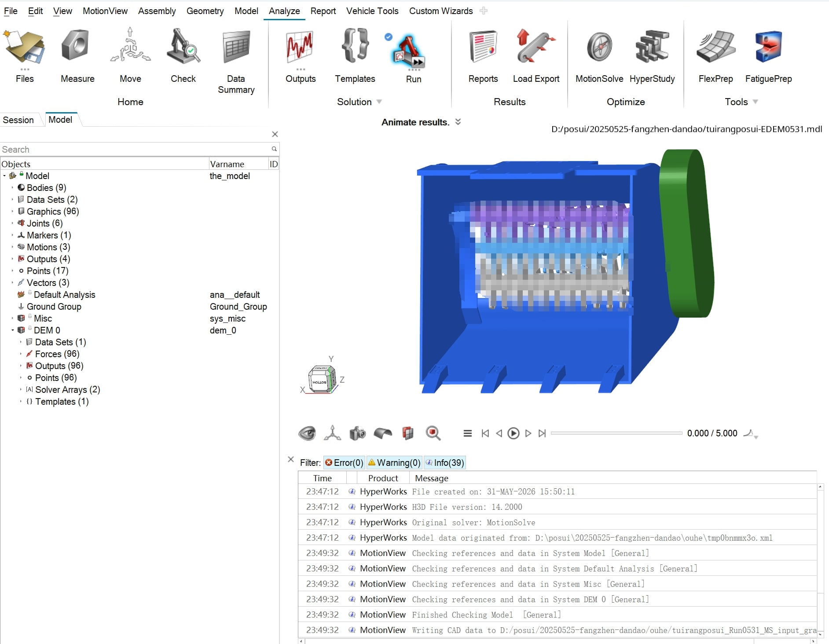The width and height of the screenshot is (829, 644).
Task: Close the model browser panel
Action: pos(275,134)
